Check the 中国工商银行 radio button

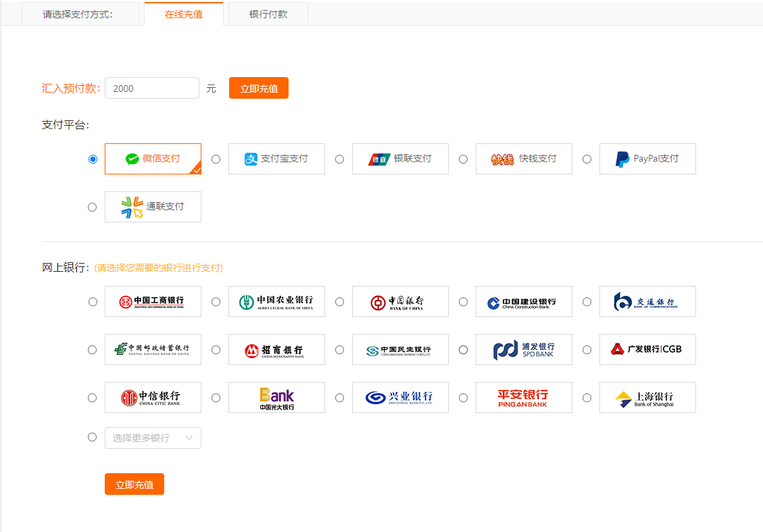tap(93, 301)
